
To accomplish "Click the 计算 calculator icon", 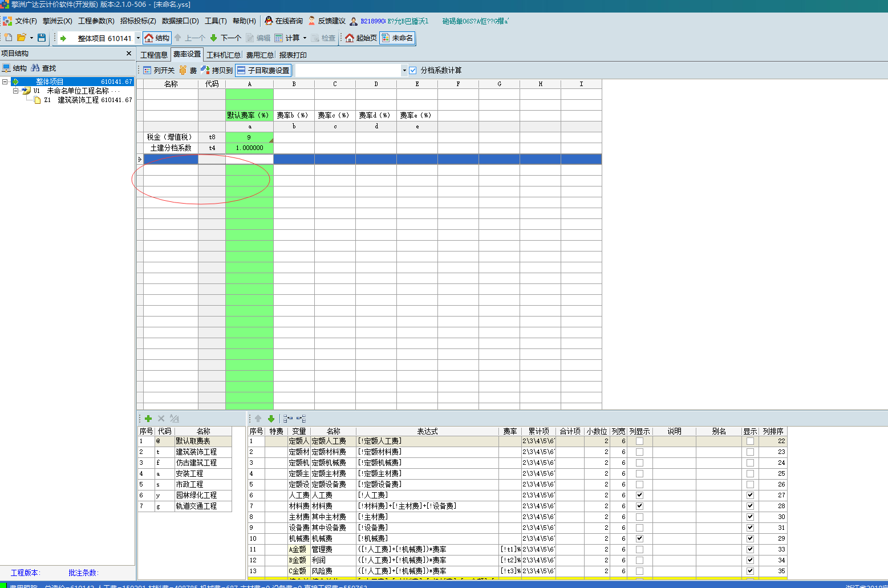I will pyautogui.click(x=279, y=38).
